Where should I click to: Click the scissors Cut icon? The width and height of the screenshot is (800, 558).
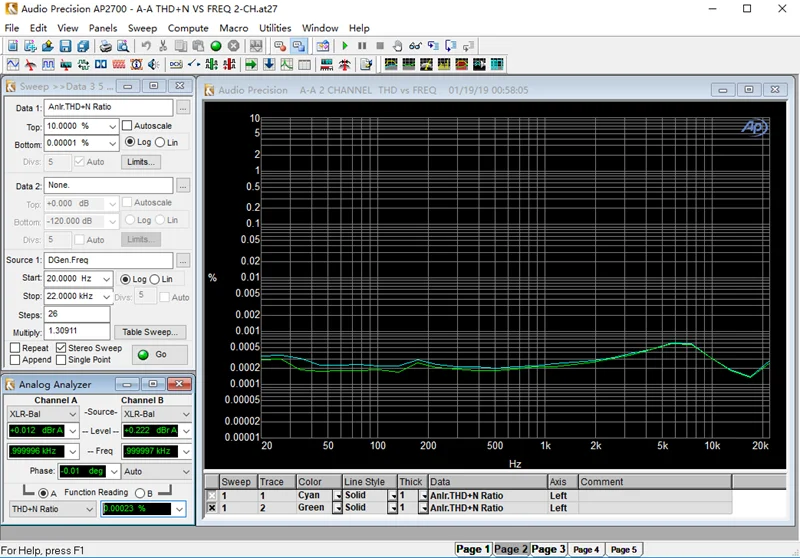coord(163,46)
